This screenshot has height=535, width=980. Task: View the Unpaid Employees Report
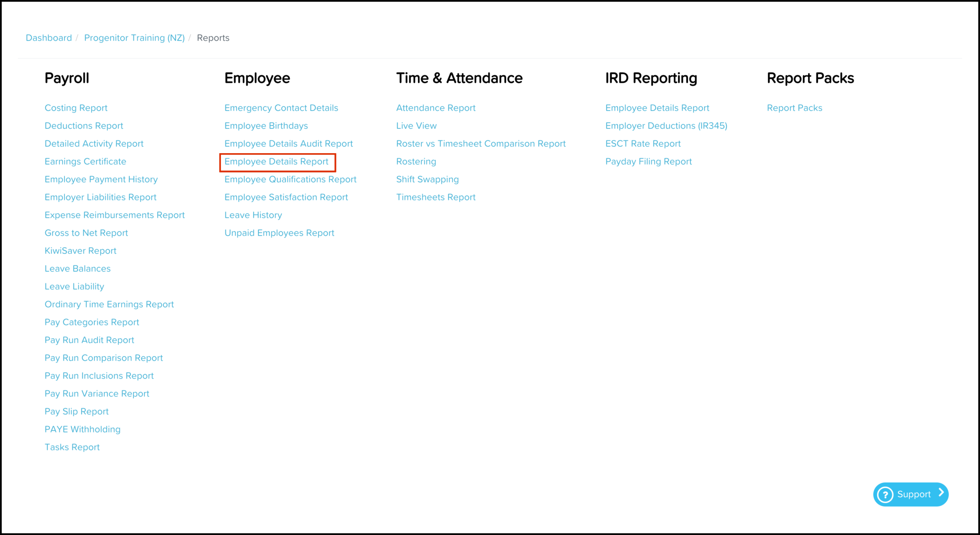tap(279, 233)
